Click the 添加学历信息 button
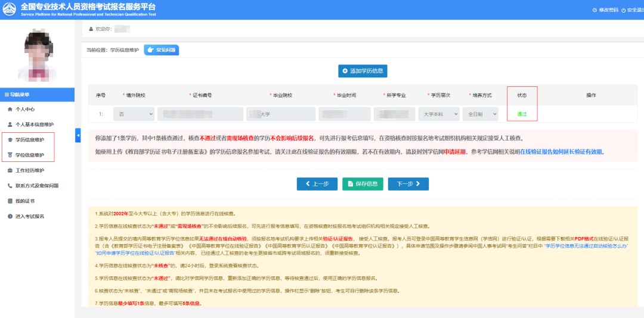This screenshot has width=644, height=318. [363, 71]
